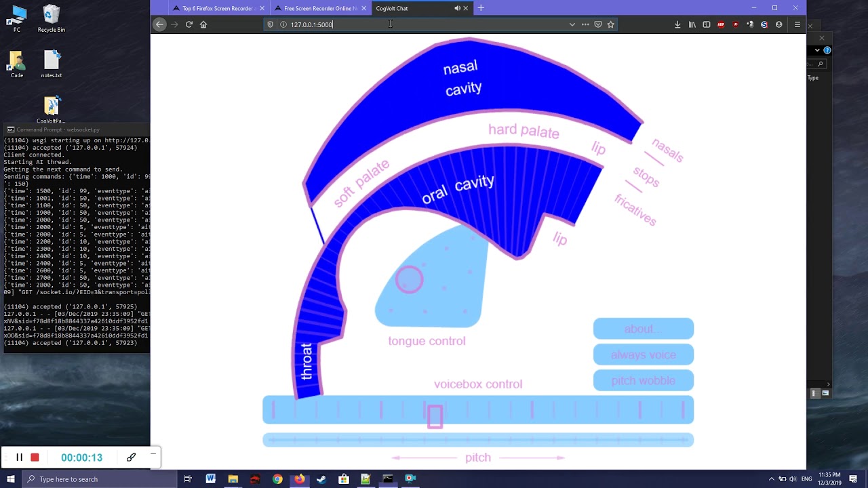Open the CogVoltPa desktop file icon
This screenshot has height=488, width=868.
(x=52, y=110)
